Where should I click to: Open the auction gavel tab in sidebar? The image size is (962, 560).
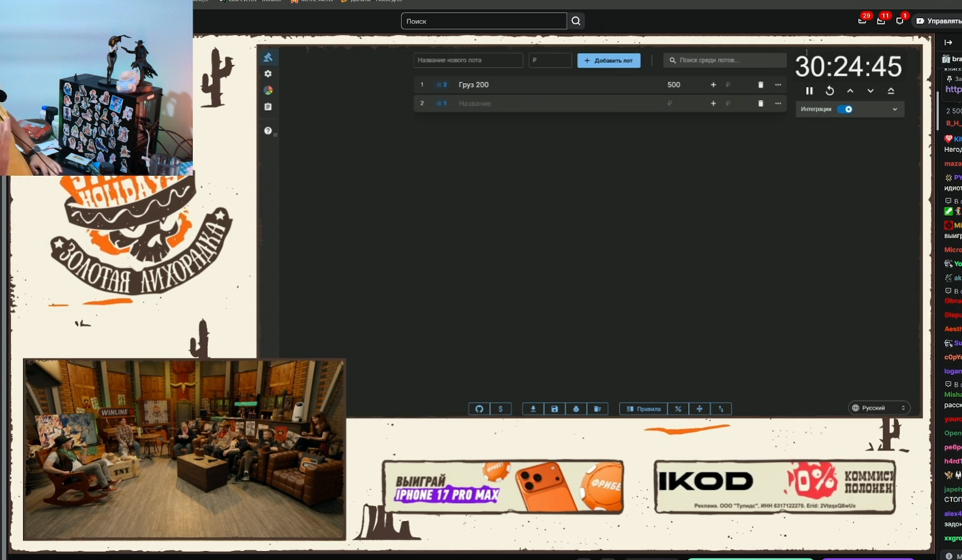click(268, 57)
